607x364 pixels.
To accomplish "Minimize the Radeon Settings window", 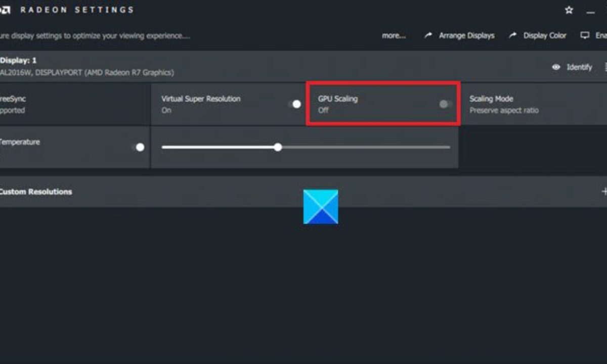I will pyautogui.click(x=590, y=11).
